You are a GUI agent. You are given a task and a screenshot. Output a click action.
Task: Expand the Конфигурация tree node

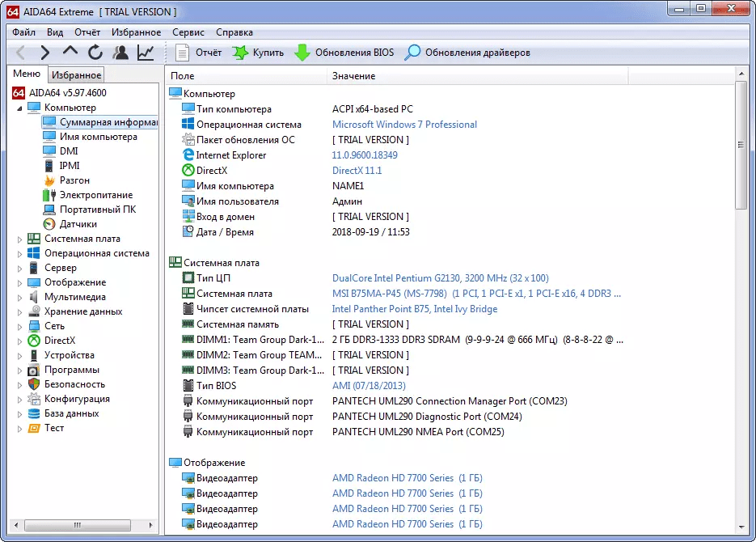tap(19, 400)
